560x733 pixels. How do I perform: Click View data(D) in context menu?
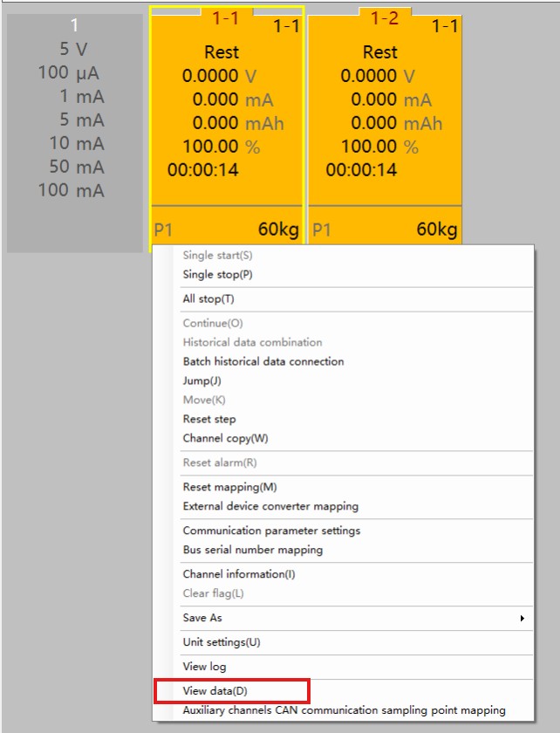click(215, 691)
